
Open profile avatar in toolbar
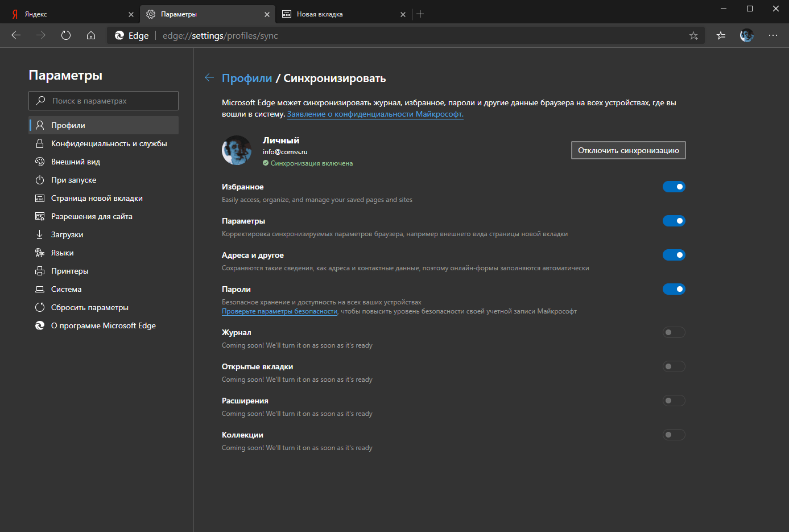click(x=746, y=35)
